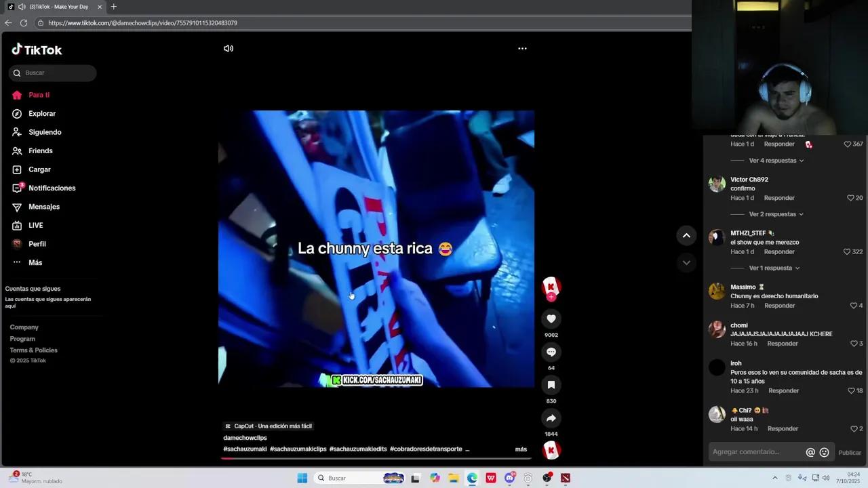Viewport: 868px width, 488px height.
Task: Expand Ver 4 respuestas replies
Action: tap(776, 161)
